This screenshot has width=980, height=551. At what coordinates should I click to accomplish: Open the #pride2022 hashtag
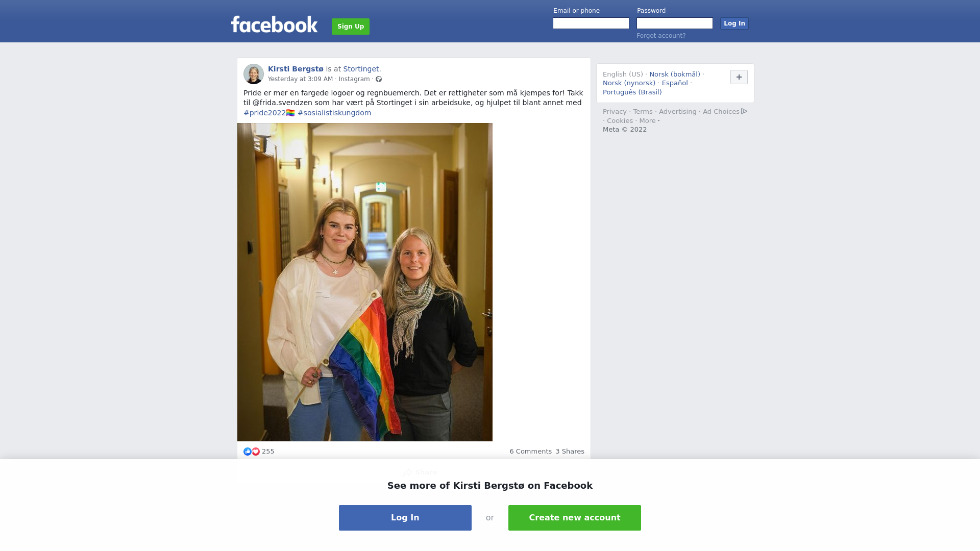pos(269,113)
